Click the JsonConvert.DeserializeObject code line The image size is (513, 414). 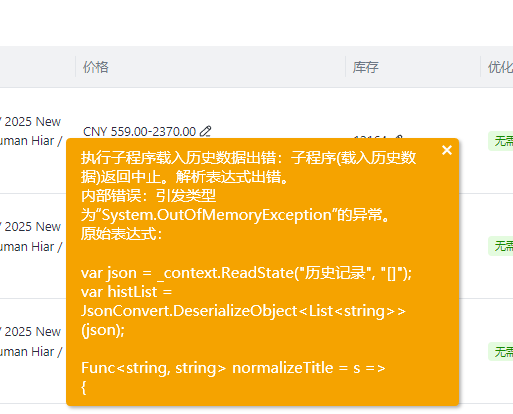coord(243,311)
